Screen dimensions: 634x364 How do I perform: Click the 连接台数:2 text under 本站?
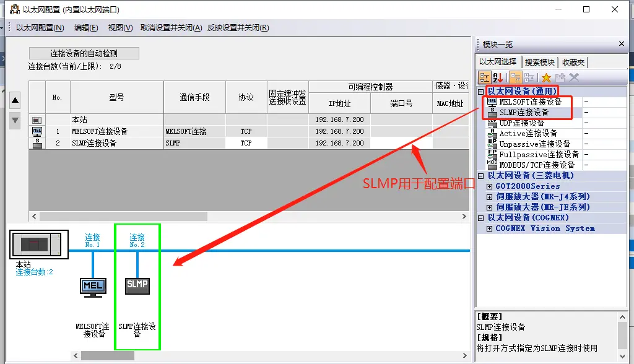(35, 272)
